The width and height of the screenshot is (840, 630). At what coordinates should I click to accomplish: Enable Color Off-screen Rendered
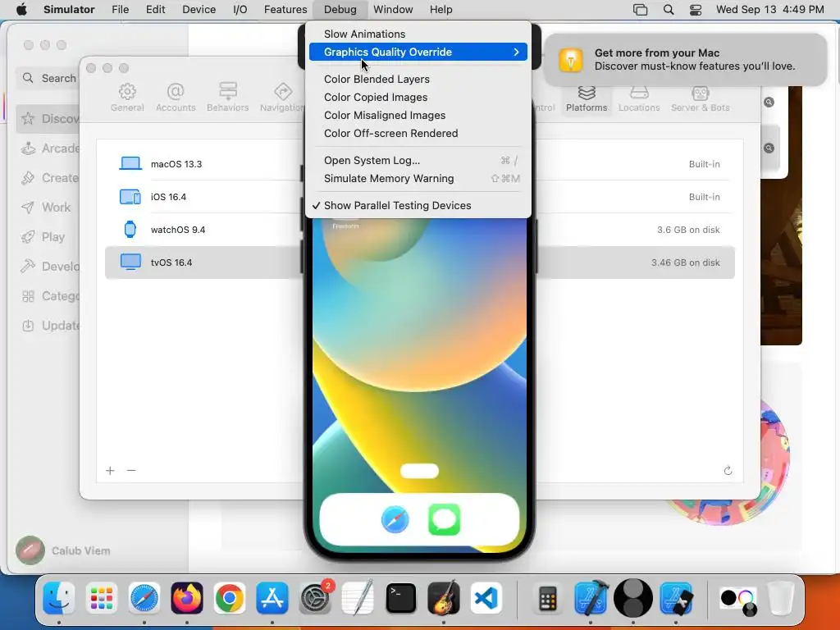click(418, 134)
